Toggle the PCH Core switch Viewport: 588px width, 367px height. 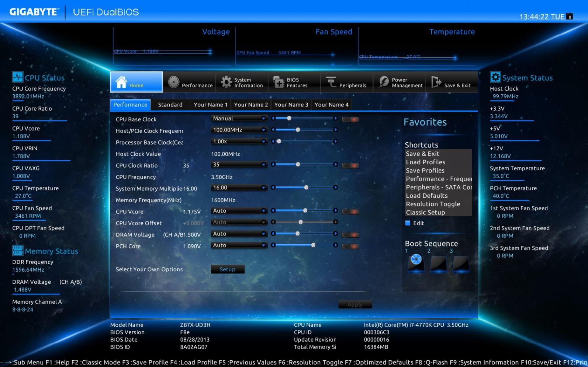(x=350, y=246)
